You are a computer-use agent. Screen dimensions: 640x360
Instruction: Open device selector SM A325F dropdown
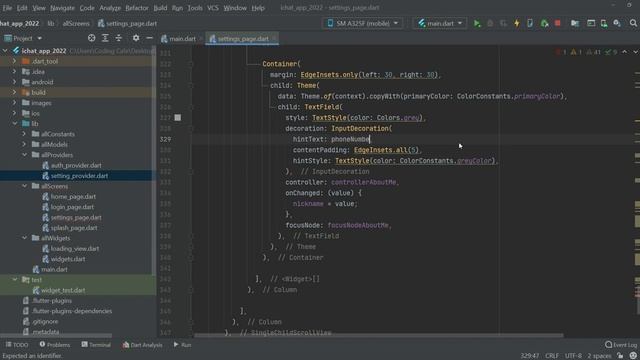coord(363,23)
